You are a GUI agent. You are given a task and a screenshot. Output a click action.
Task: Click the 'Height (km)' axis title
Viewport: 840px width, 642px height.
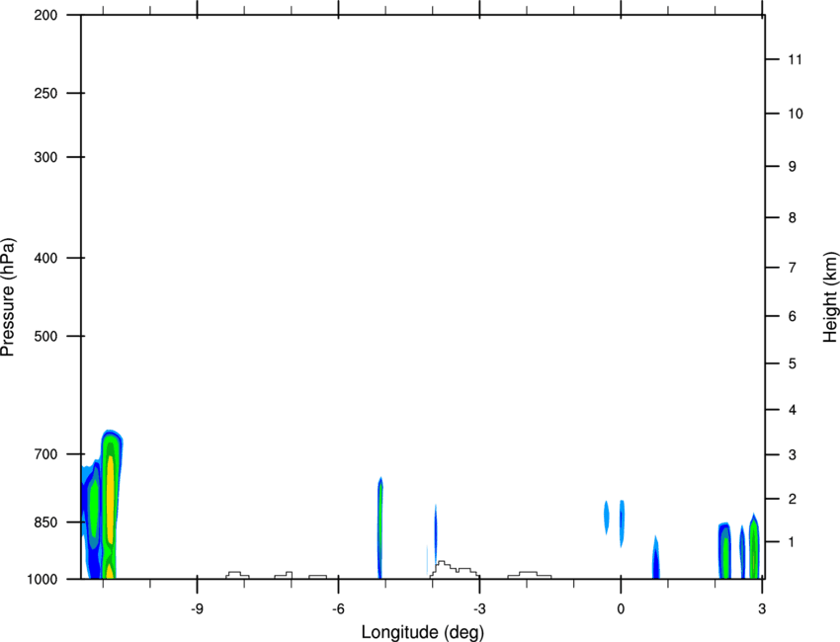pyautogui.click(x=830, y=296)
